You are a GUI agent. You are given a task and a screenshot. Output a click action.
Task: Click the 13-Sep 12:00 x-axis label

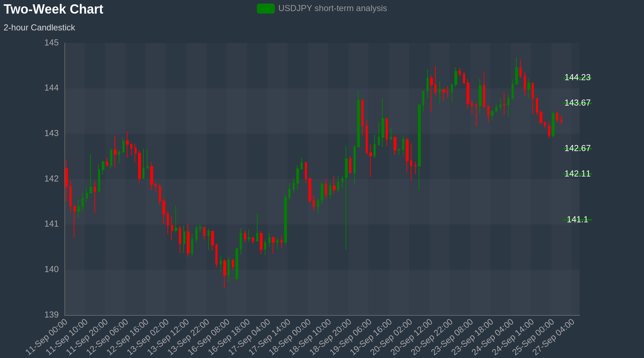[169, 337]
